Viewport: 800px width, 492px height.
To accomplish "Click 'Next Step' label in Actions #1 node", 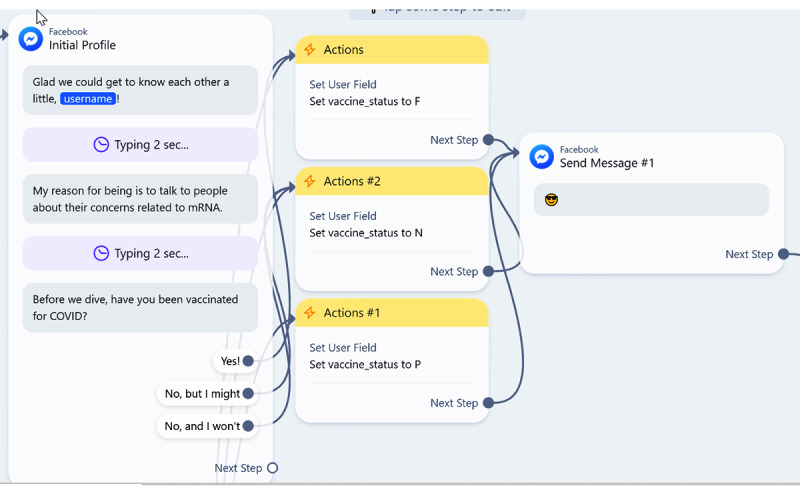I will click(x=454, y=403).
